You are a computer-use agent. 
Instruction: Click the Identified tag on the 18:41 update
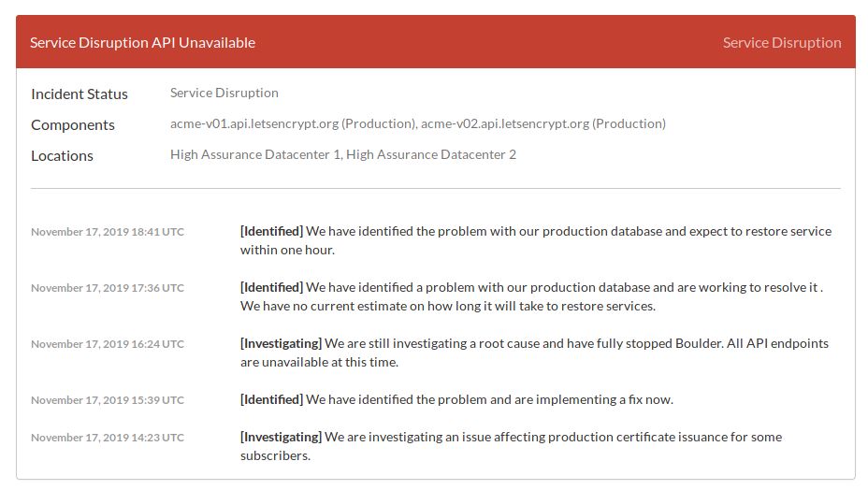point(271,231)
